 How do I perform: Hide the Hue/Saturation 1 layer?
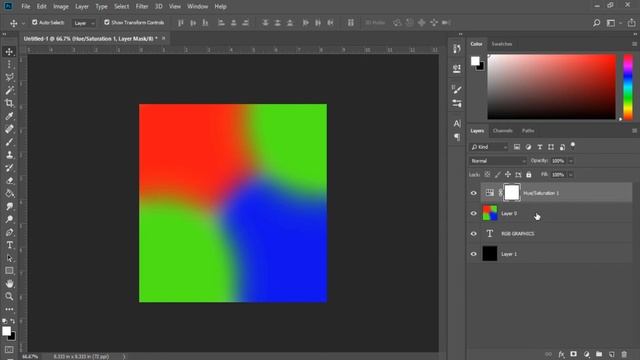(x=473, y=193)
